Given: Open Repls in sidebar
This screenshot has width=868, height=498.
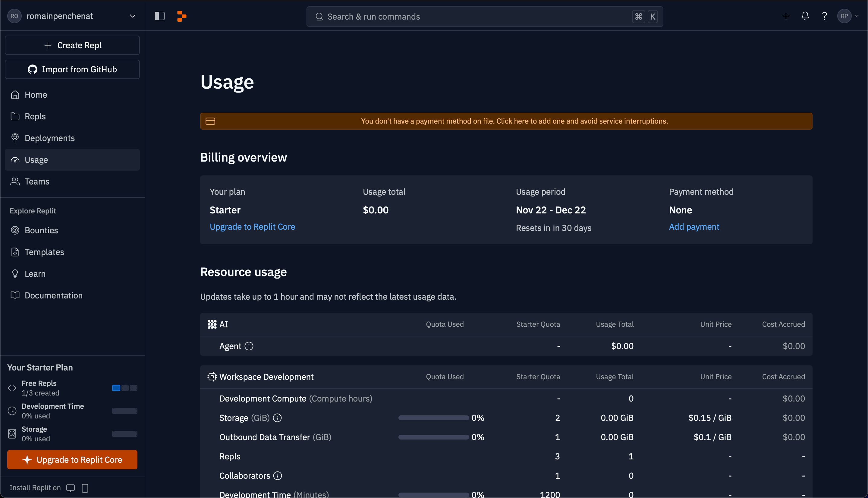Looking at the screenshot, I should point(72,116).
